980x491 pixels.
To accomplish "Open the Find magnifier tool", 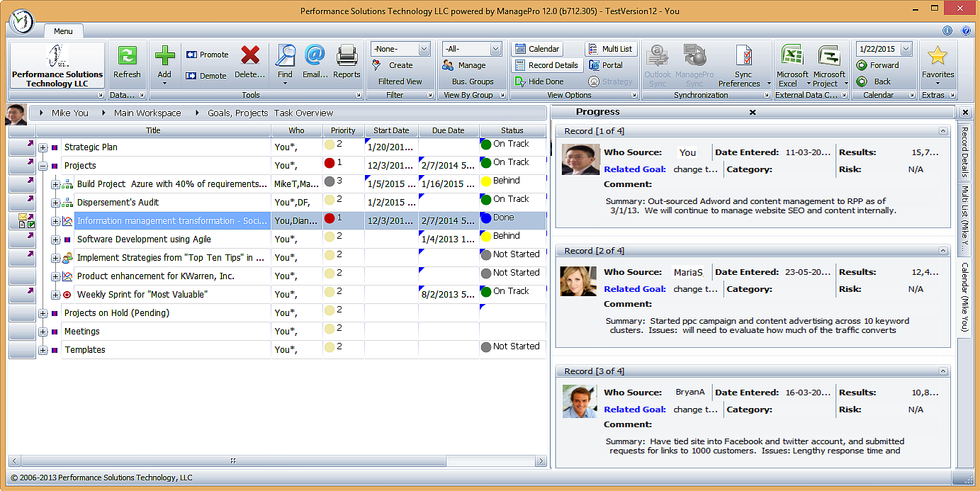I will (285, 55).
